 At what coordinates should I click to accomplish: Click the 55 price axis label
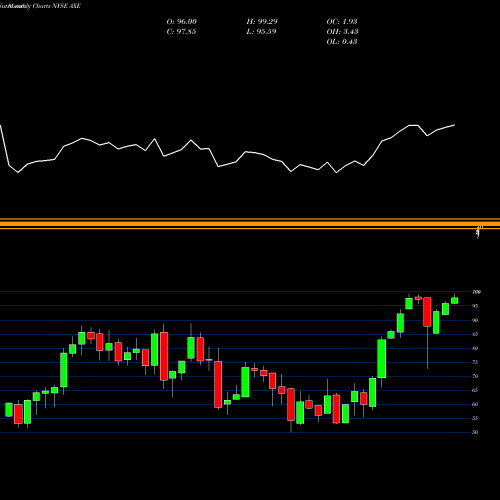(x=475, y=418)
